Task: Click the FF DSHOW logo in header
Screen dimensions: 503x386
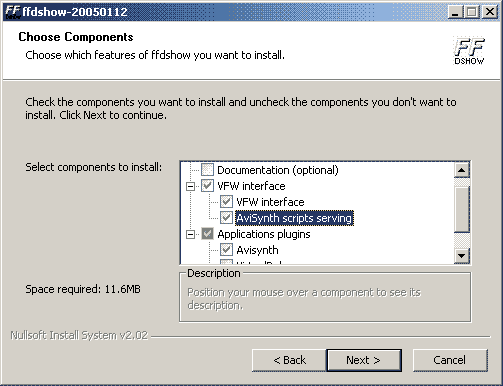Action: pyautogui.click(x=469, y=51)
